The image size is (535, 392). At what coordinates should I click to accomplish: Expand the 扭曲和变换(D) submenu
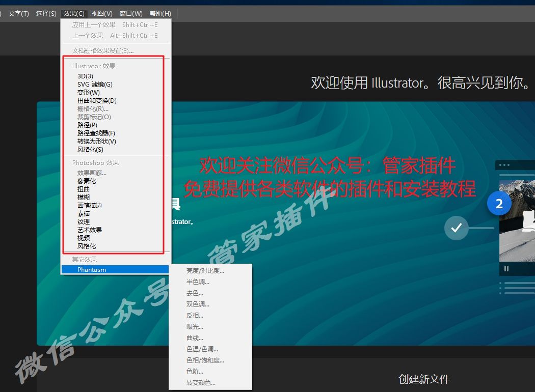pos(116,101)
